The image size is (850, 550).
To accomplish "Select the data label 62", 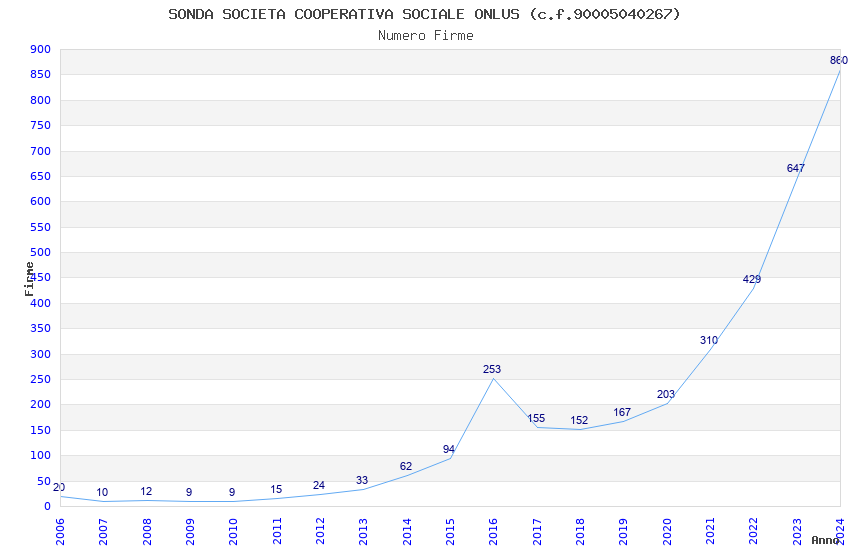I will click(x=405, y=466).
